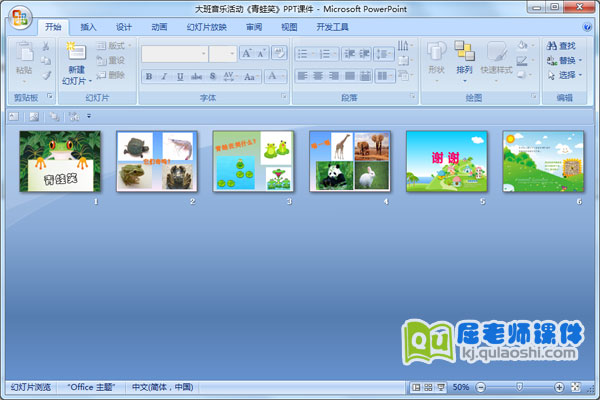Viewport: 600px width, 400px height.
Task: Click the increase indent icon
Action: point(364,54)
